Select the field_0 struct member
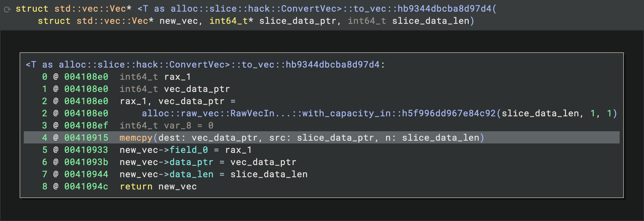The width and height of the screenshot is (644, 221). click(189, 150)
